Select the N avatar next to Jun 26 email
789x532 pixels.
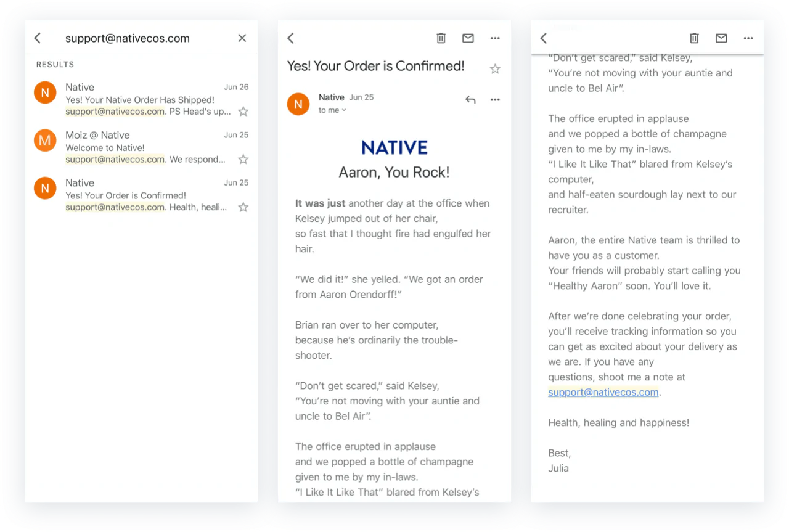click(x=45, y=92)
